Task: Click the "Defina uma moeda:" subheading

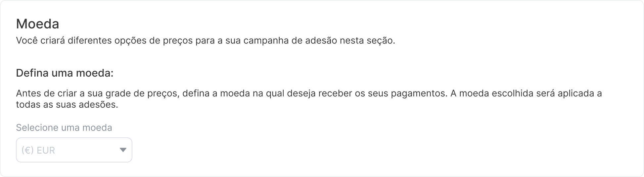Action: (x=65, y=73)
